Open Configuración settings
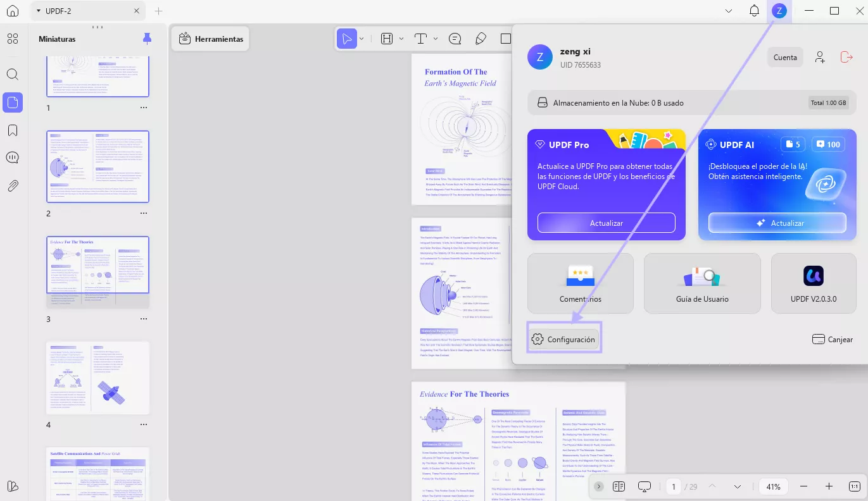Screen dimensions: 868x501 563,339
